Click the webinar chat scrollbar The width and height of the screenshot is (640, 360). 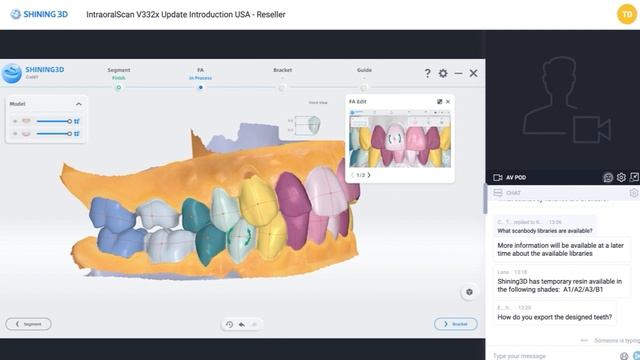tap(485, 199)
